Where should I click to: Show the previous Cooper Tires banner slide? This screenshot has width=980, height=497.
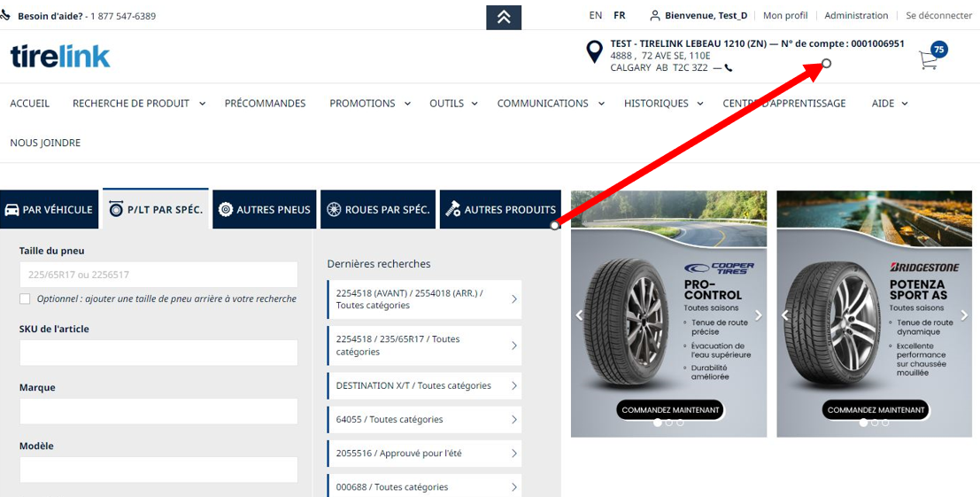pos(579,315)
